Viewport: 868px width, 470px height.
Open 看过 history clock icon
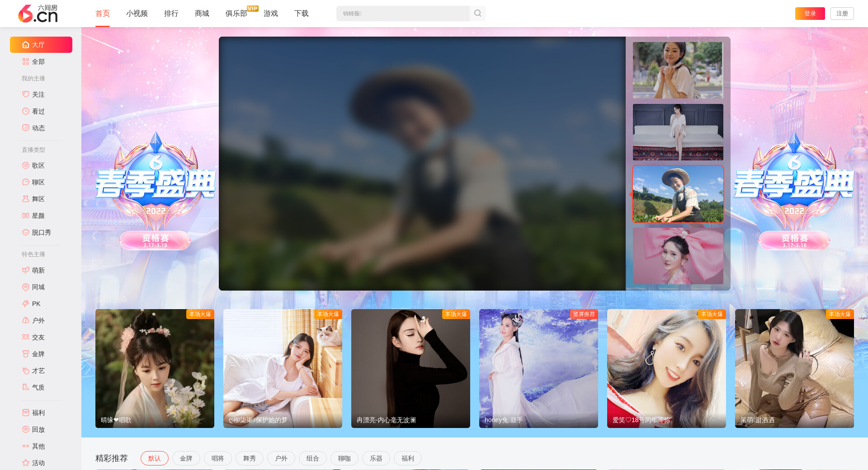click(x=26, y=111)
